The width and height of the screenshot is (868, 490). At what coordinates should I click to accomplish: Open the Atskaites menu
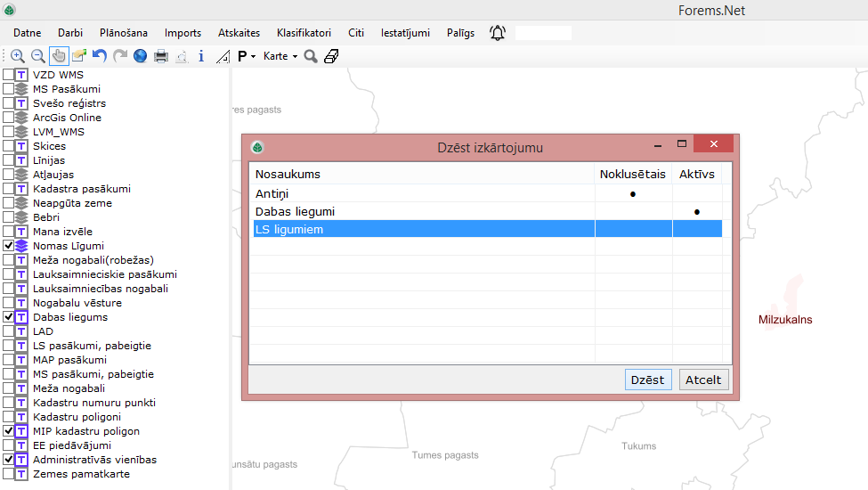click(239, 33)
